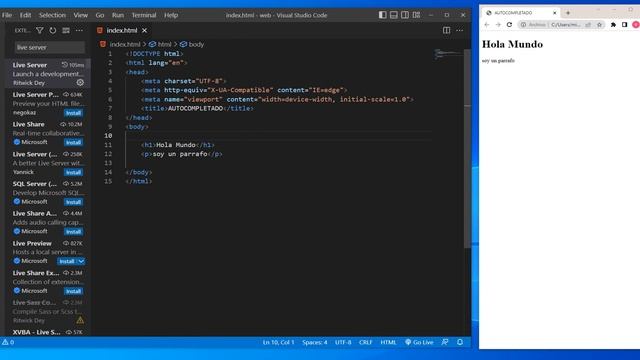The image size is (640, 360).
Task: Change Spaces: 4 indentation setting
Action: (315, 342)
